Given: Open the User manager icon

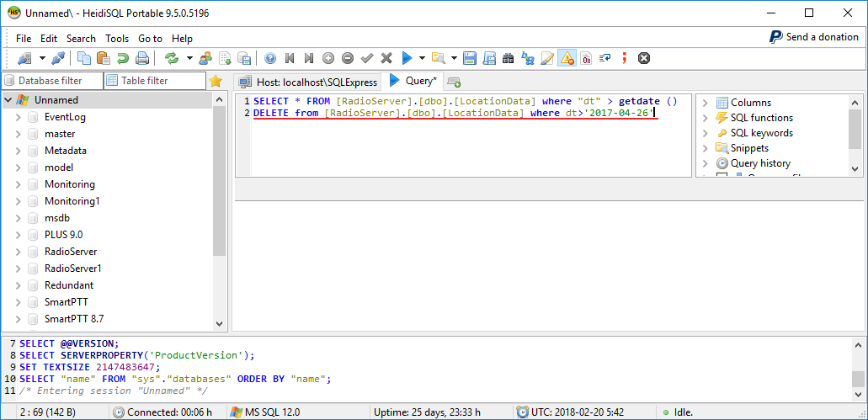Looking at the screenshot, I should tap(205, 57).
